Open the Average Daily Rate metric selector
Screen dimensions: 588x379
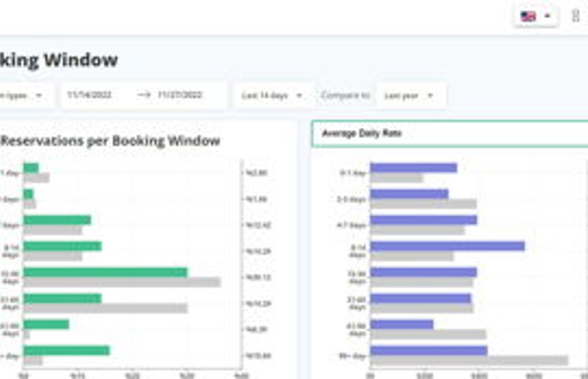[450, 134]
